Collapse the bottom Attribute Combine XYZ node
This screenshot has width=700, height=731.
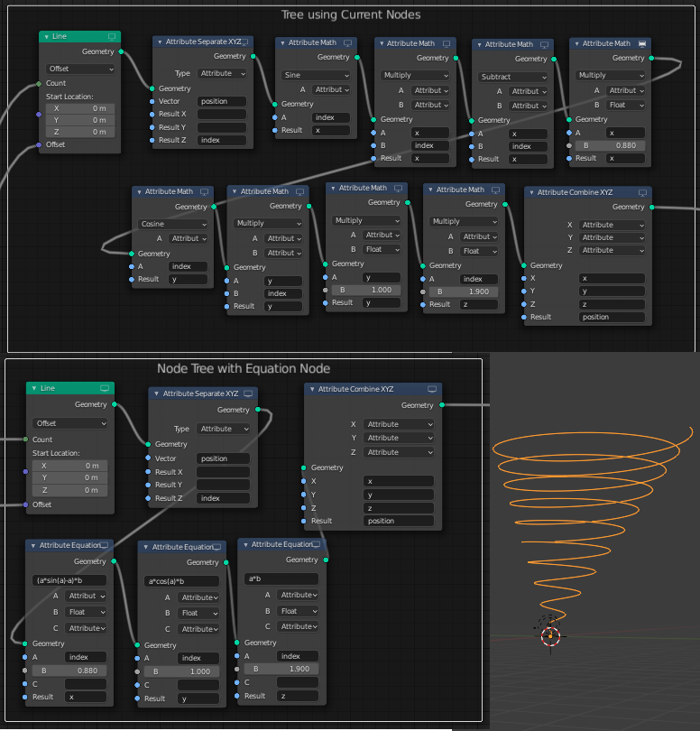(312, 389)
